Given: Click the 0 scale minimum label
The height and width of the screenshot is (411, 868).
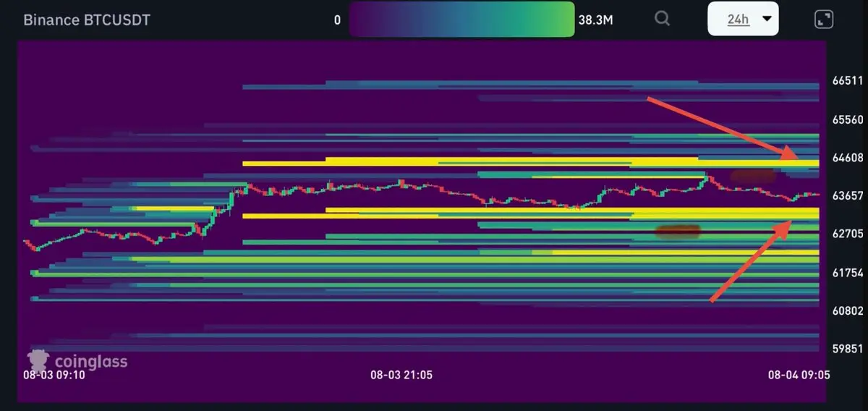Looking at the screenshot, I should point(337,20).
